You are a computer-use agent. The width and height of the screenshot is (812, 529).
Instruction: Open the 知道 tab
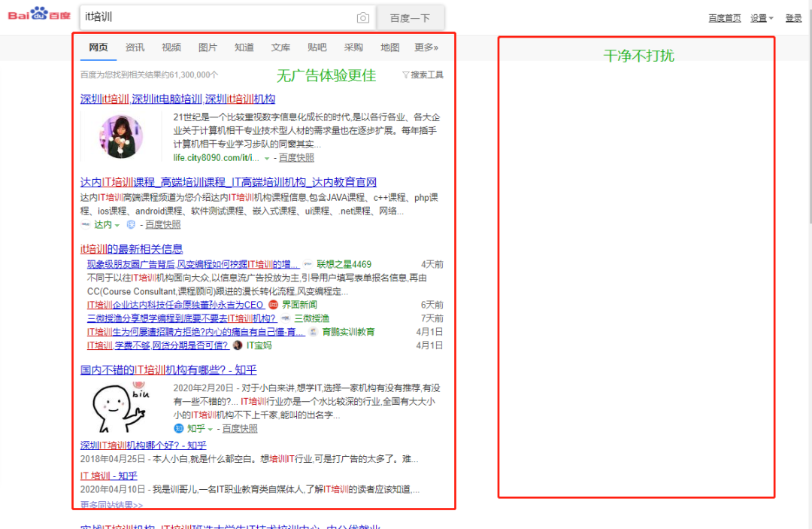[244, 47]
